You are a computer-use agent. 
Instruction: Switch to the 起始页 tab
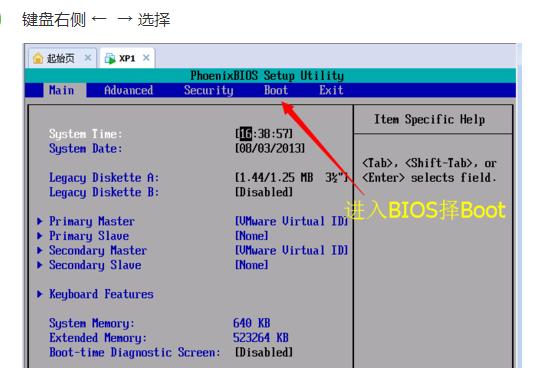(62, 58)
